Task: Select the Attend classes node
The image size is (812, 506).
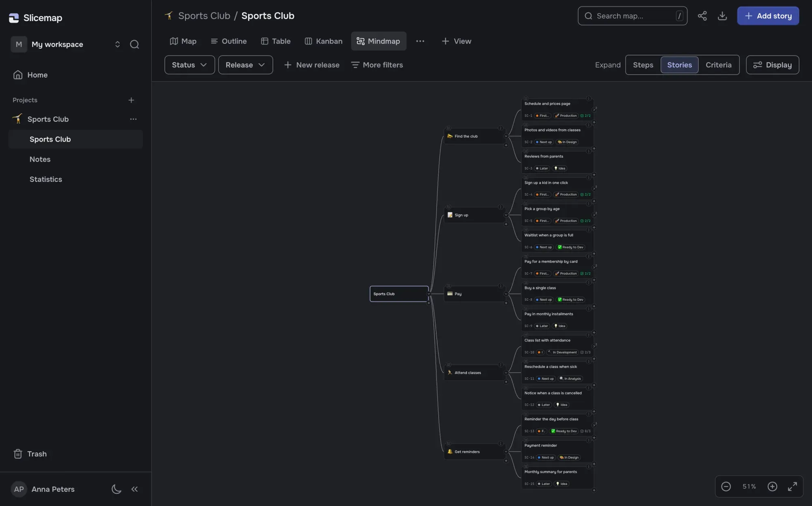Action: 475,373
